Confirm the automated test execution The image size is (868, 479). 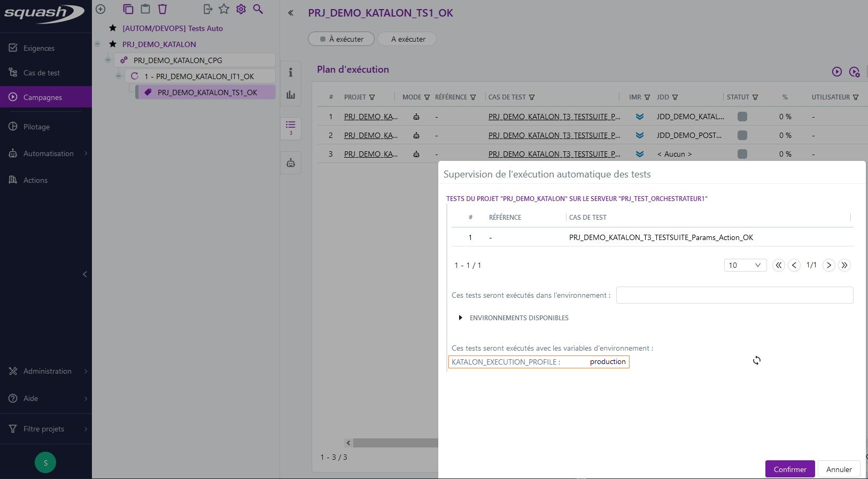point(789,469)
